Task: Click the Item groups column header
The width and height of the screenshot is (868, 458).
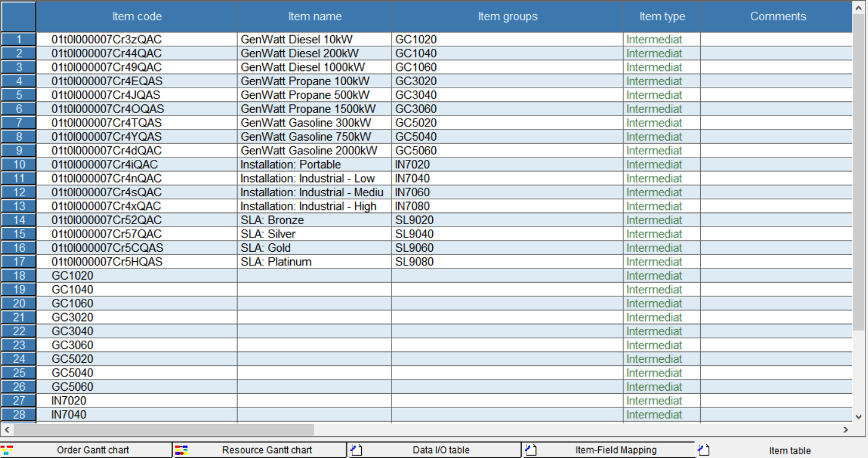Action: [507, 17]
